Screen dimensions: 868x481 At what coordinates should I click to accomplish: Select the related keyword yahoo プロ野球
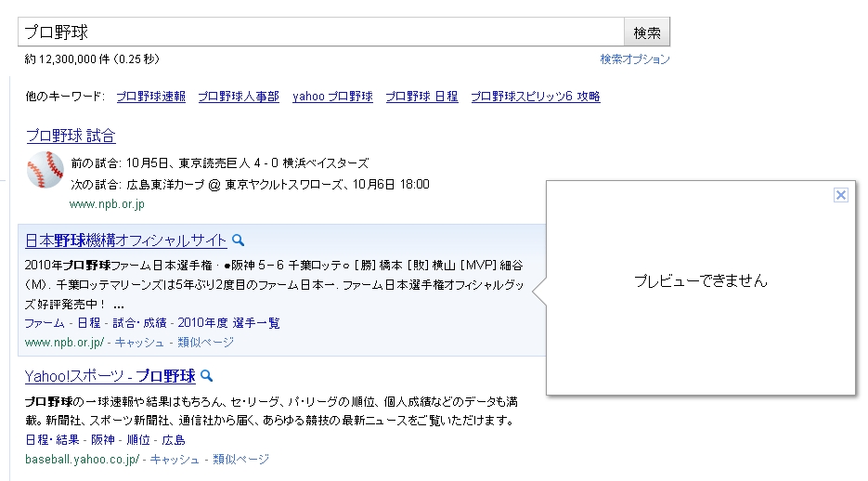[x=332, y=97]
